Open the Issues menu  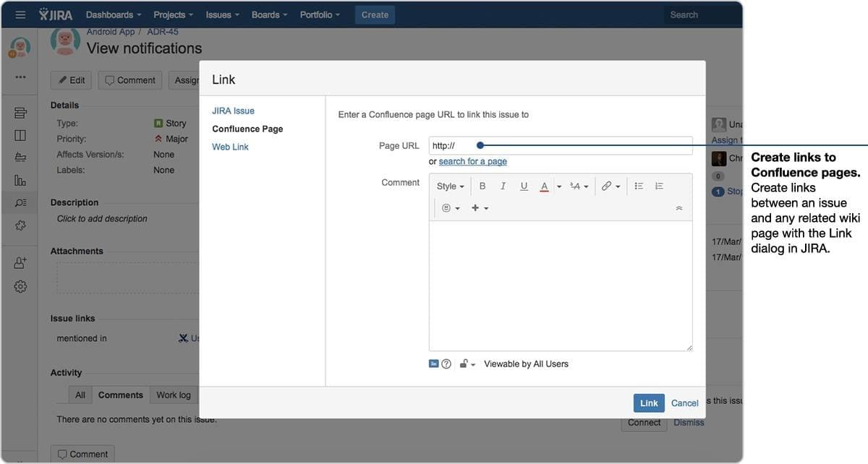[223, 14]
